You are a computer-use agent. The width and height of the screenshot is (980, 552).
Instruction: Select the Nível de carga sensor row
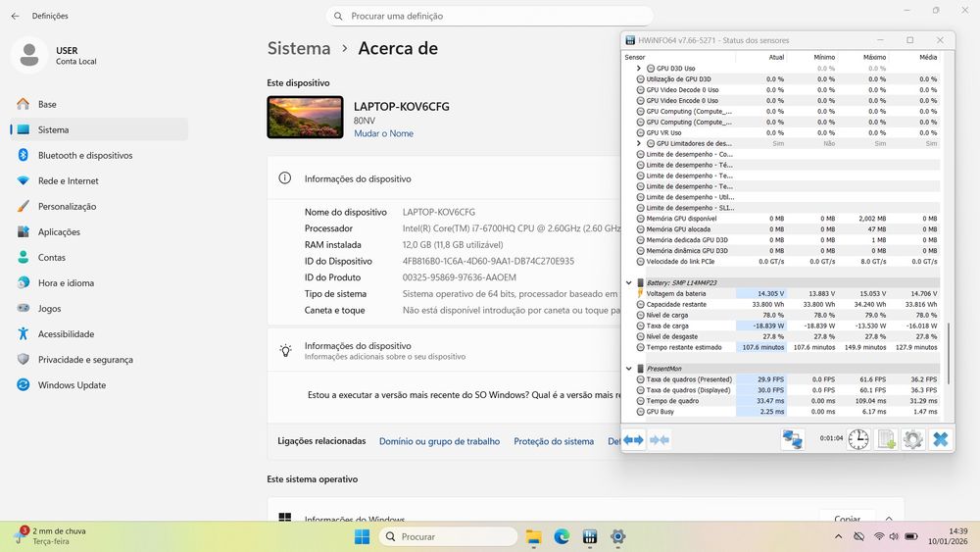click(787, 315)
